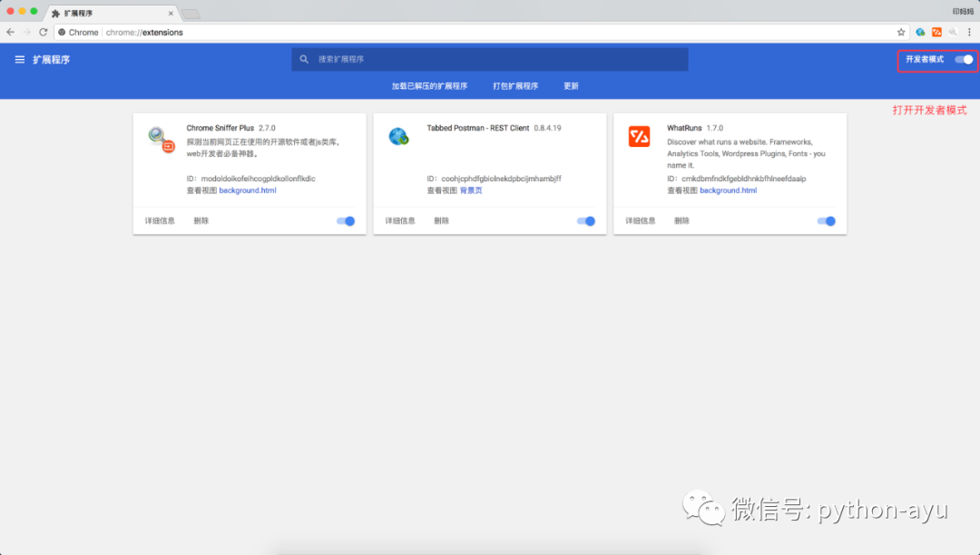Open Tabbed Postman toolbar extension icon

pyautogui.click(x=920, y=32)
